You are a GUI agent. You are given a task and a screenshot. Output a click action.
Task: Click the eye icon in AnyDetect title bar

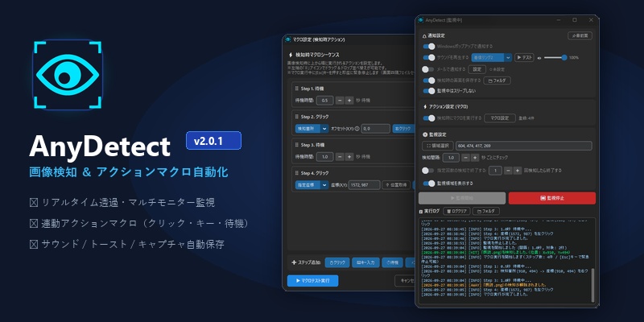420,19
